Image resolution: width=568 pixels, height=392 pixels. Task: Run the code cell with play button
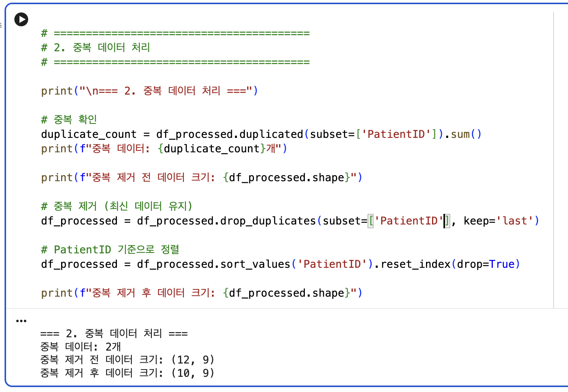[x=21, y=19]
